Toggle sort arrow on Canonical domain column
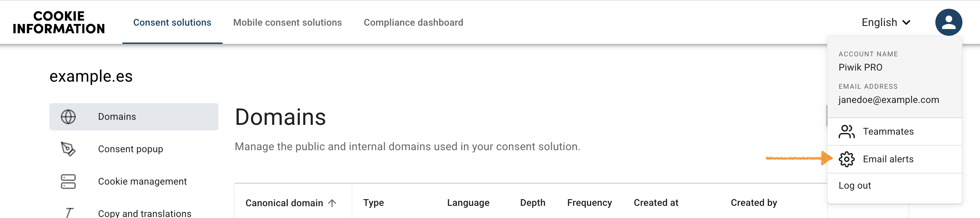 [x=332, y=202]
